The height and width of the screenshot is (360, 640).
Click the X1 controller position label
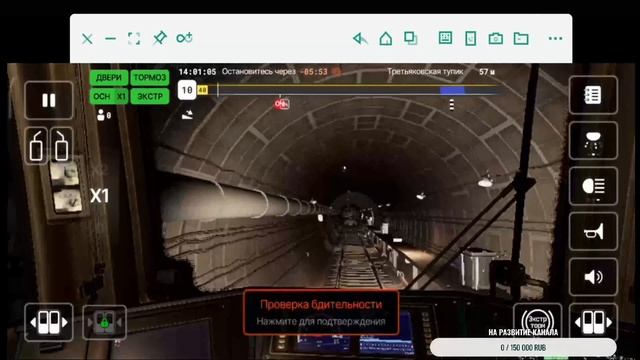point(100,196)
